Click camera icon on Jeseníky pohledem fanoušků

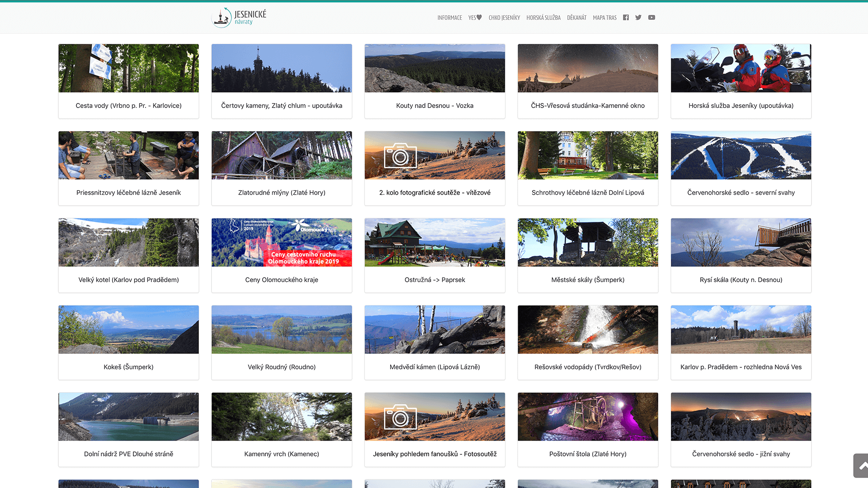click(x=400, y=417)
